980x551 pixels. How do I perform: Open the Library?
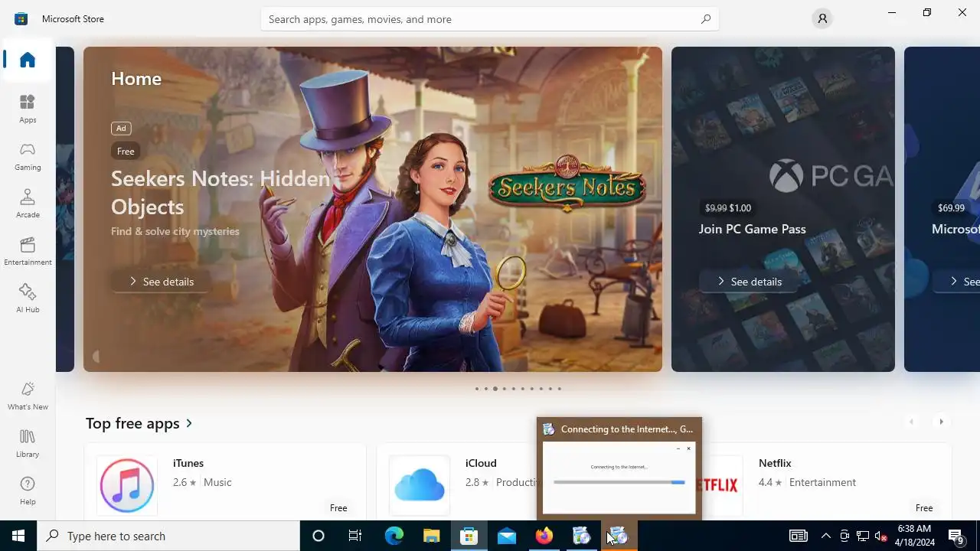[x=28, y=443]
